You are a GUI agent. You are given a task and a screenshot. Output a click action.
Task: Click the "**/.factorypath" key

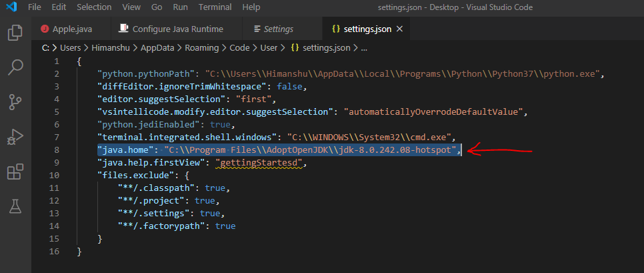coord(161,226)
